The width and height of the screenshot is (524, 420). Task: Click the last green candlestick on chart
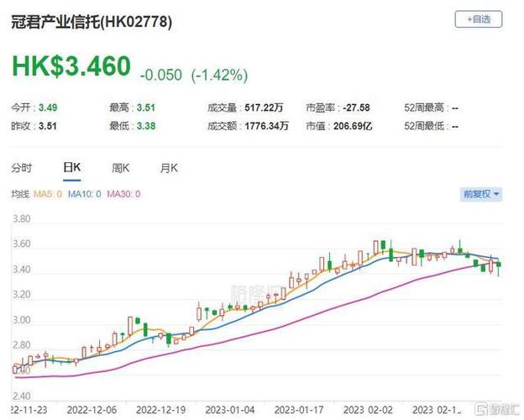[499, 265]
